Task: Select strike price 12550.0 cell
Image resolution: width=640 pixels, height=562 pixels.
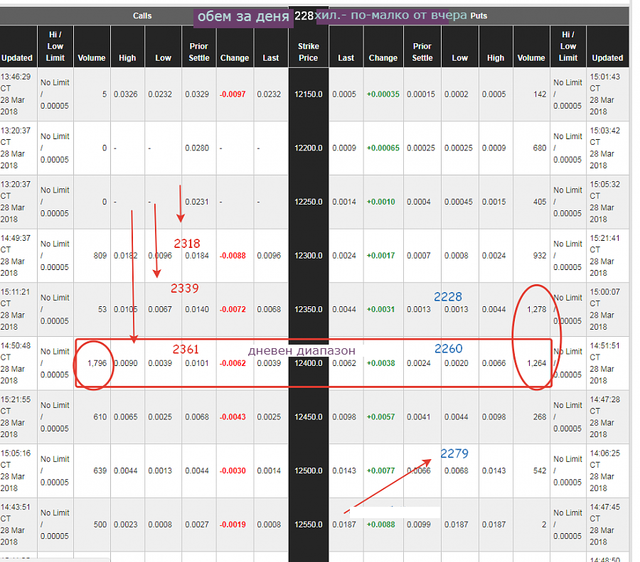Action: point(308,524)
